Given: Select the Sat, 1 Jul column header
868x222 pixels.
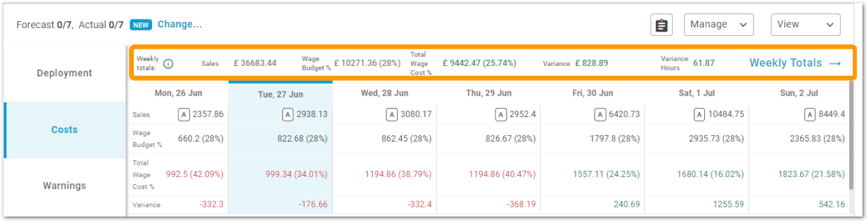Looking at the screenshot, I should [x=696, y=93].
